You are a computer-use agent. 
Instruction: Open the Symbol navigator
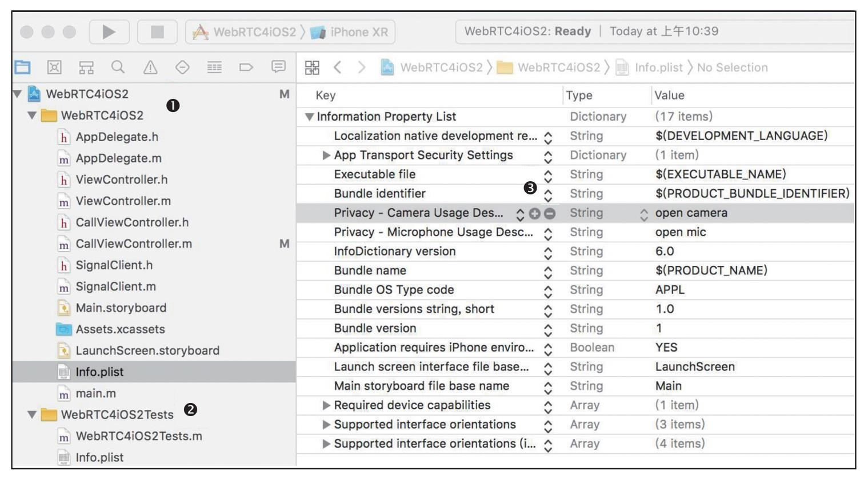point(86,67)
